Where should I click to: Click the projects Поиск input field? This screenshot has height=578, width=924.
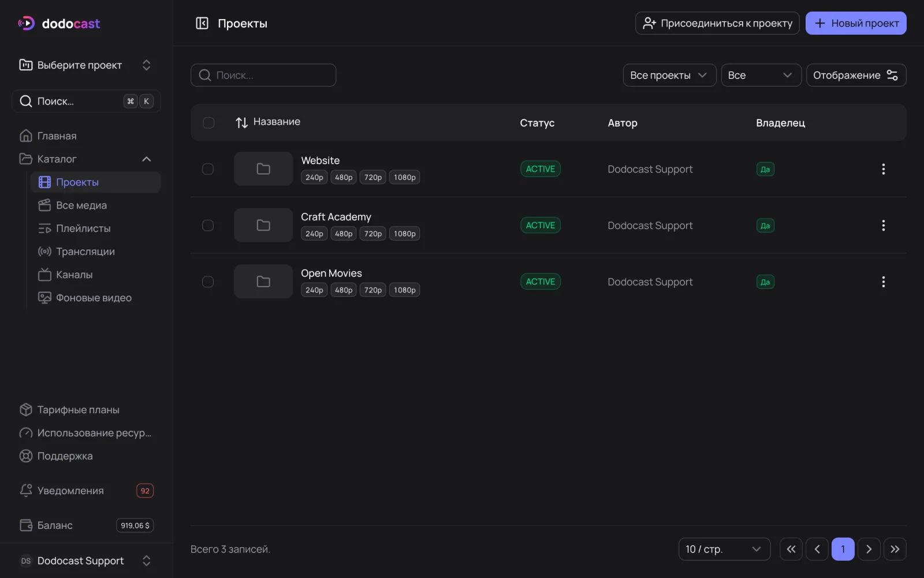click(x=263, y=75)
